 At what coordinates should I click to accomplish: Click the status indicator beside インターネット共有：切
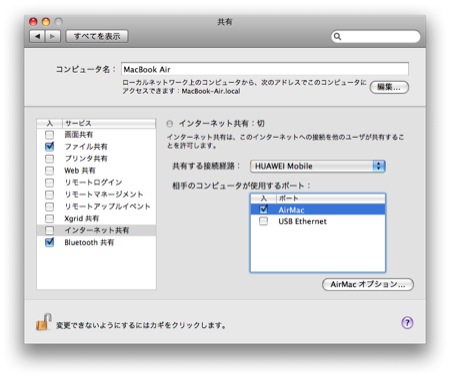pyautogui.click(x=170, y=124)
